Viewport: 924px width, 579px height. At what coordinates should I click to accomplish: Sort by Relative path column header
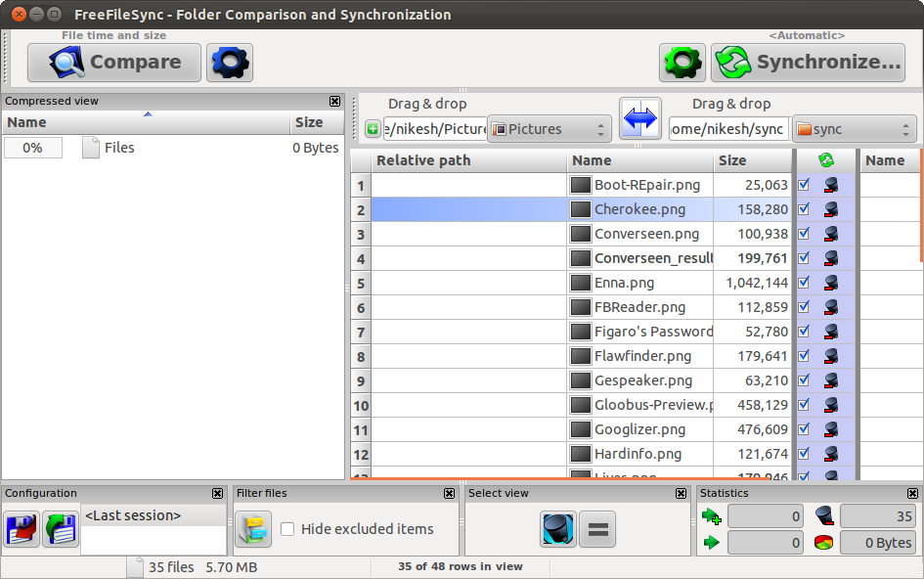tap(469, 160)
